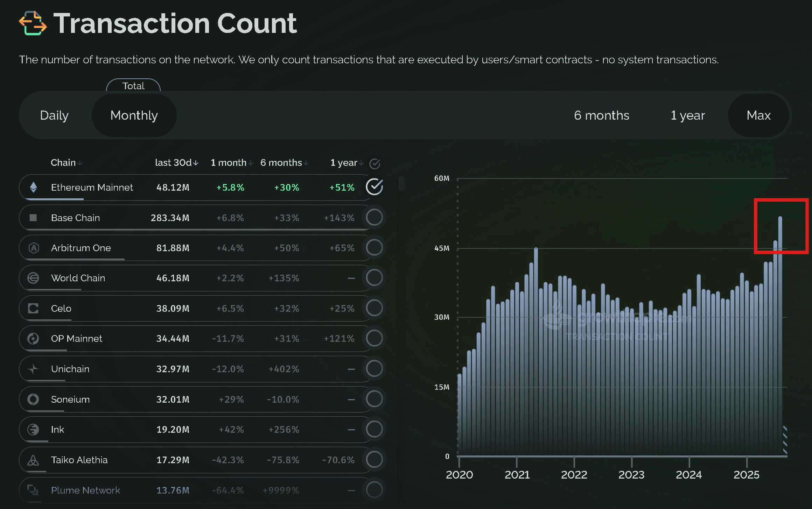Enable the Soneium selector circle

pyautogui.click(x=374, y=399)
